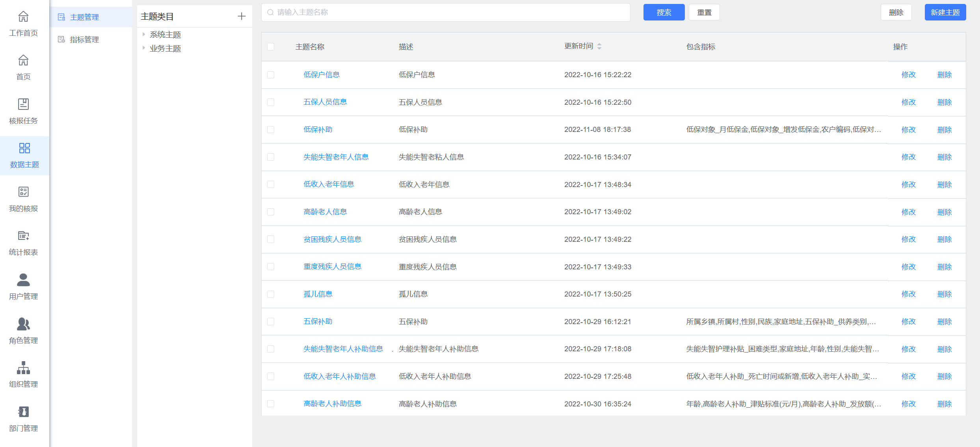This screenshot has height=447, width=980.
Task: Open the 低保补助 theme link
Action: (x=318, y=129)
